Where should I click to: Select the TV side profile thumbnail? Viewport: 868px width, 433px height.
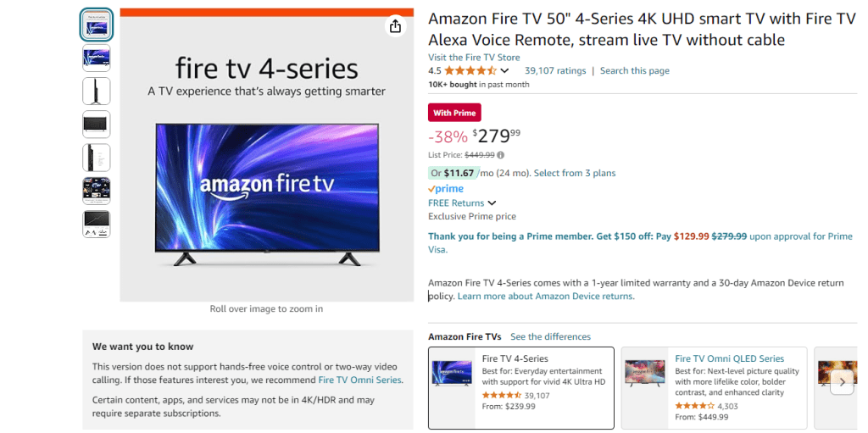(96, 91)
